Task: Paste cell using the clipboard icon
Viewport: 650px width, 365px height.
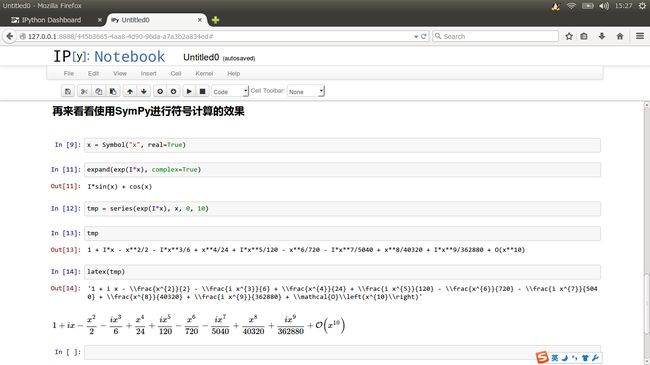Action: 113,91
